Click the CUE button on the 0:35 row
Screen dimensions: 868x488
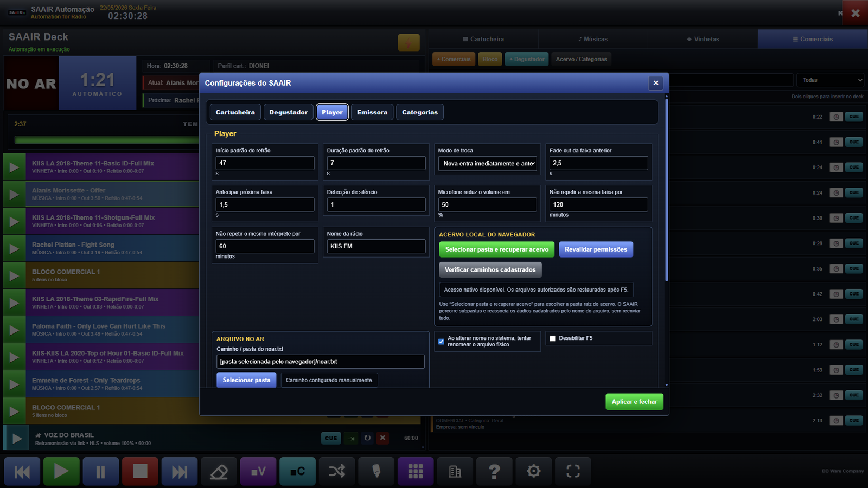point(854,269)
